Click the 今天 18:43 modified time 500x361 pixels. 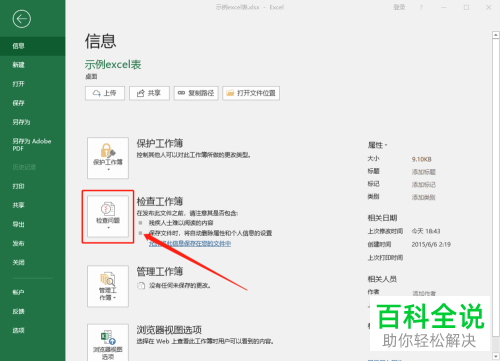click(x=426, y=231)
